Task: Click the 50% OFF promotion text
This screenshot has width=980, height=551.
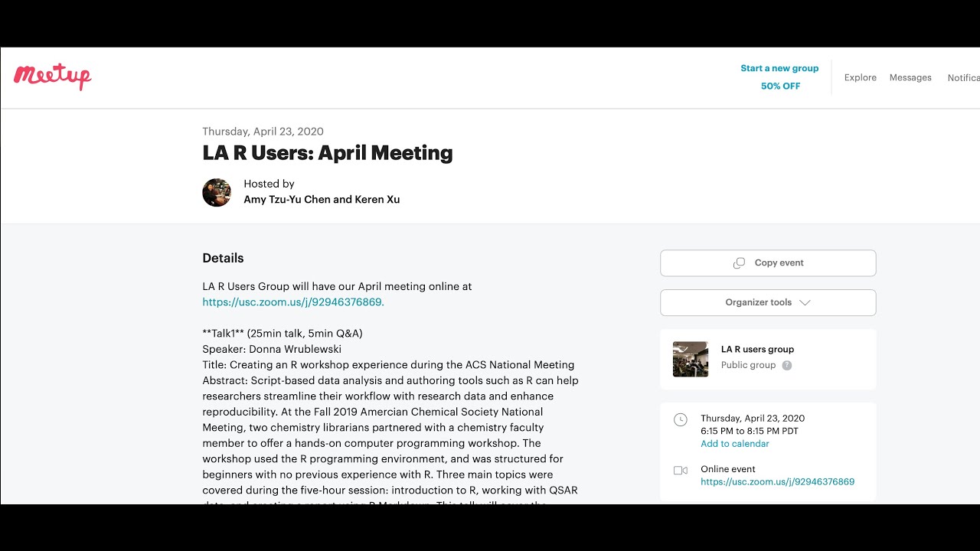Action: click(x=780, y=86)
